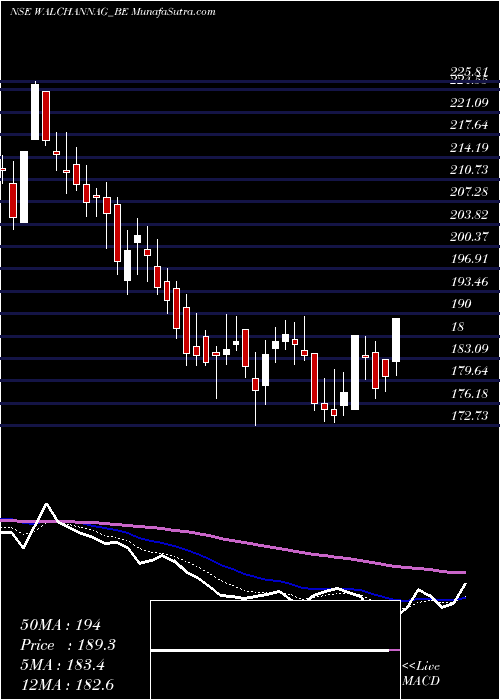Click the pink 50MA line's right end

click(x=463, y=572)
